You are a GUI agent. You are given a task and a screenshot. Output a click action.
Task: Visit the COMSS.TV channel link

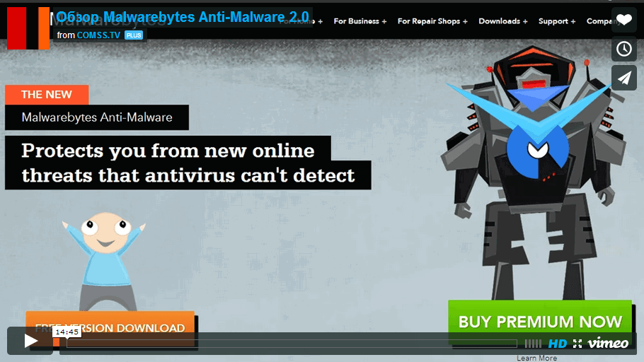point(98,35)
